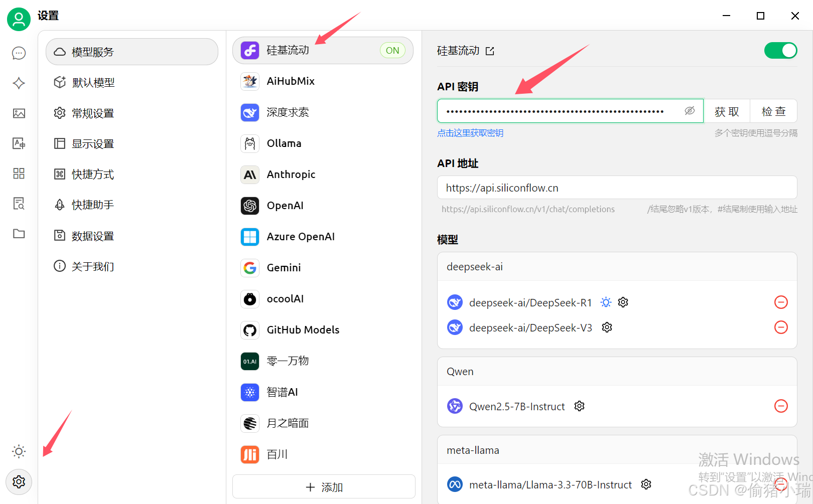This screenshot has height=504, width=813.
Task: Remove the DeepSeek-R1 model
Action: point(781,302)
